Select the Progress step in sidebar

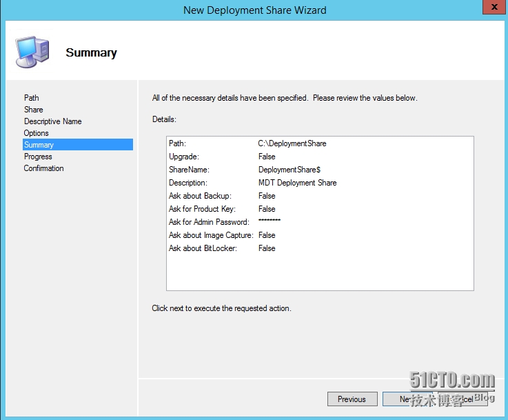tap(38, 157)
